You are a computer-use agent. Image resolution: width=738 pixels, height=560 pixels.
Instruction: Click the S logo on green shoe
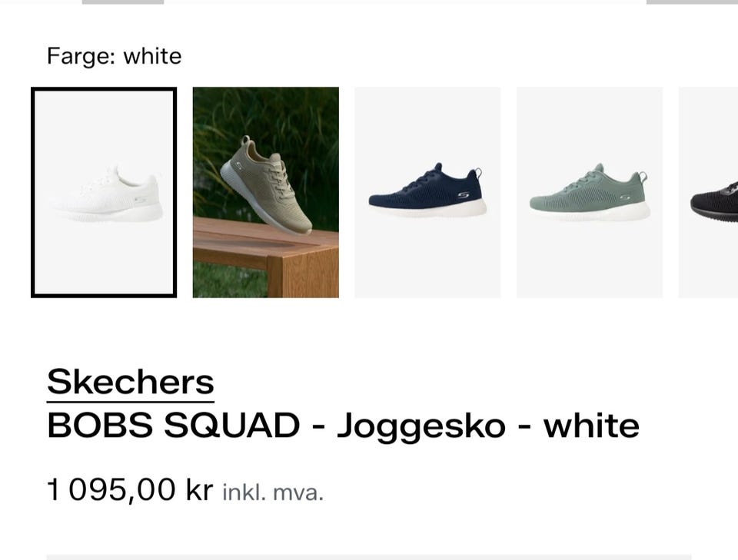click(624, 197)
